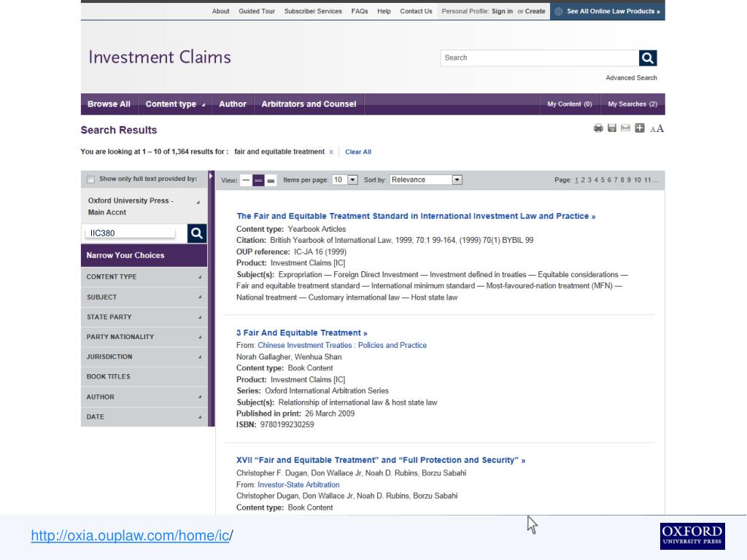
Task: Open the Investor-State Arbitration book link
Action: tap(298, 485)
